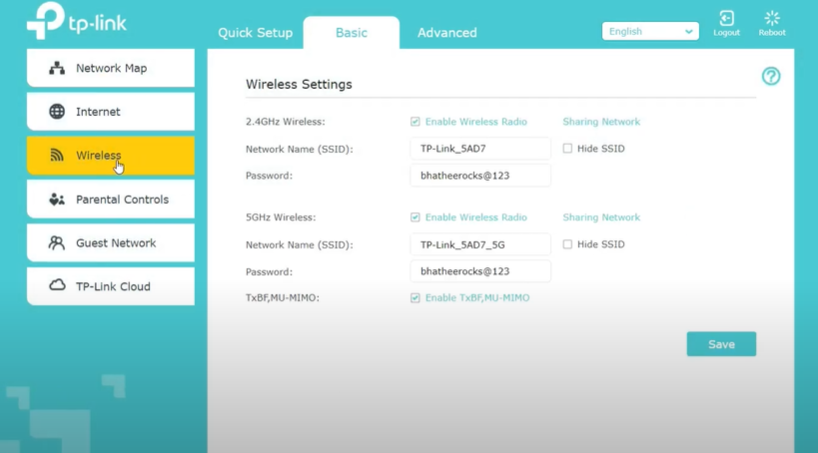Screen dimensions: 818x453
Task: Click the tp-link logo
Action: 77,22
